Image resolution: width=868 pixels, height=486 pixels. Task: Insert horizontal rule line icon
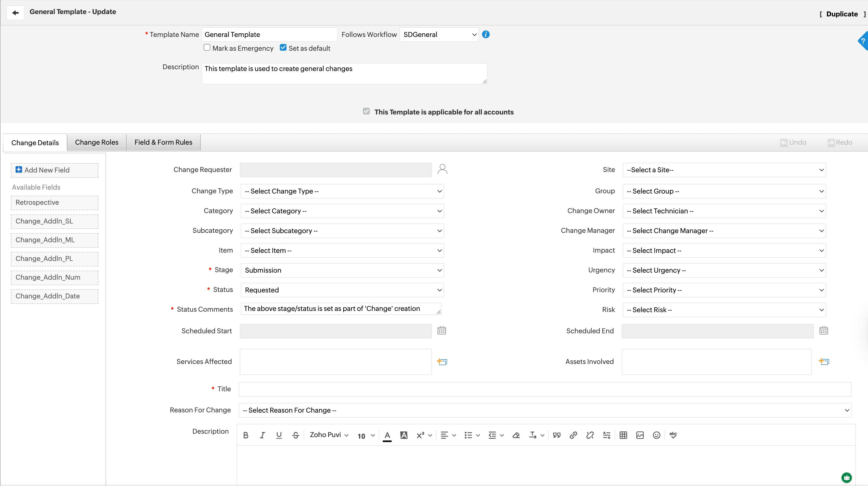[606, 435]
